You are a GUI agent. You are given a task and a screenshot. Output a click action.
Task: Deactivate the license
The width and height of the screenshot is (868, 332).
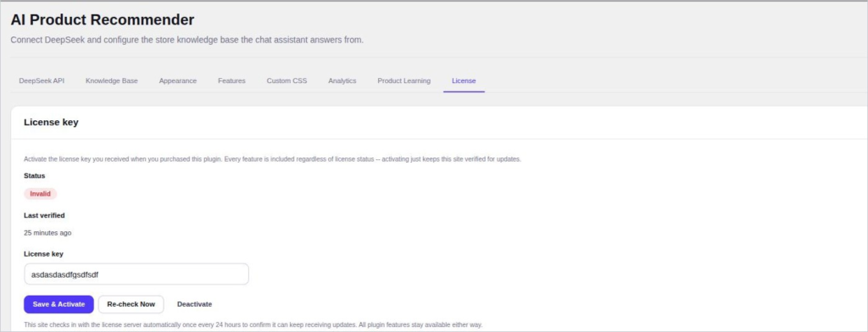tap(194, 304)
